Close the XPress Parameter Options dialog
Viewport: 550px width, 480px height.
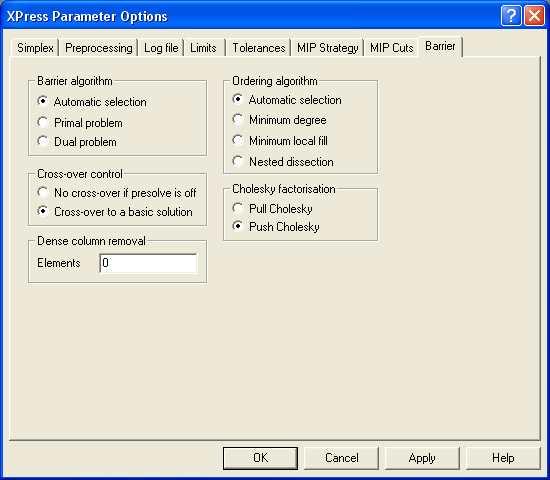coord(534,16)
